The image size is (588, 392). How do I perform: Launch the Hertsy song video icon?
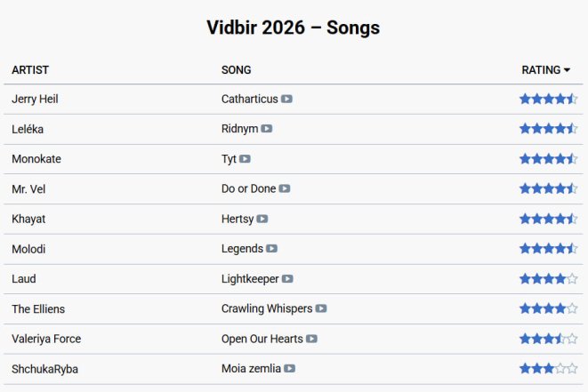262,219
